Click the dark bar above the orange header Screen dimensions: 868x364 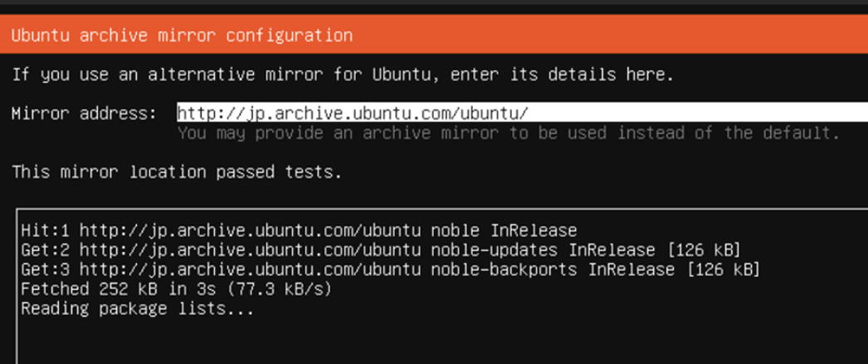tap(434, 7)
